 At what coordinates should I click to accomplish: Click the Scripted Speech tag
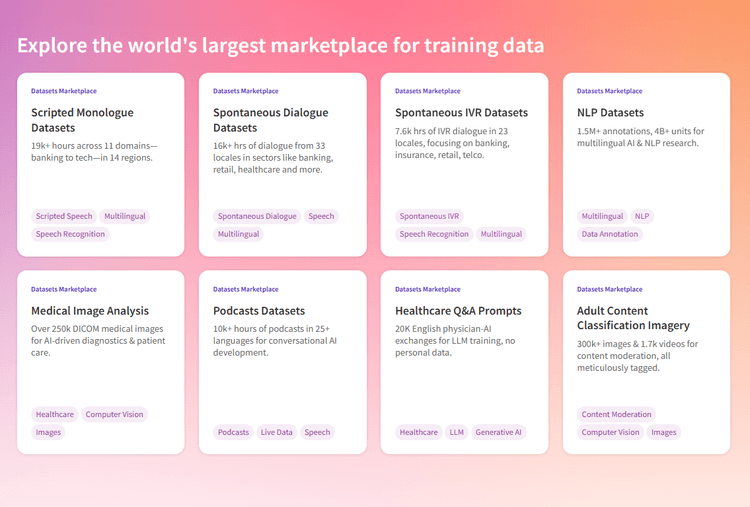tap(64, 216)
